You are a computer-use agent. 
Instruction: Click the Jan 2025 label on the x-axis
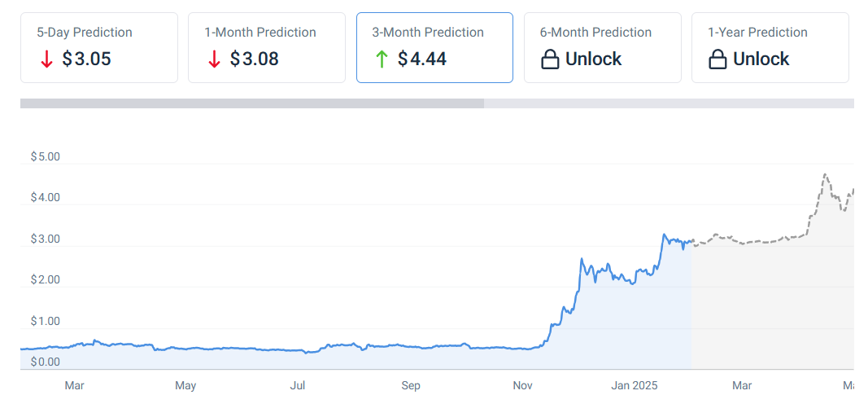pos(635,385)
